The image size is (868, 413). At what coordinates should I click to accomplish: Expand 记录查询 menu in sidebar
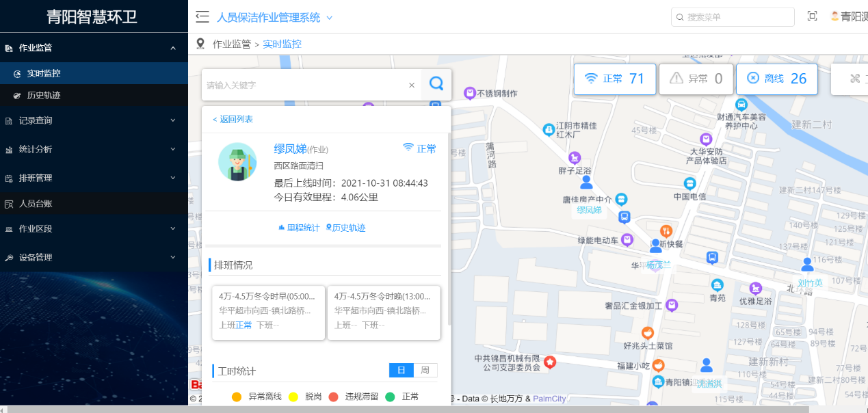coord(94,120)
